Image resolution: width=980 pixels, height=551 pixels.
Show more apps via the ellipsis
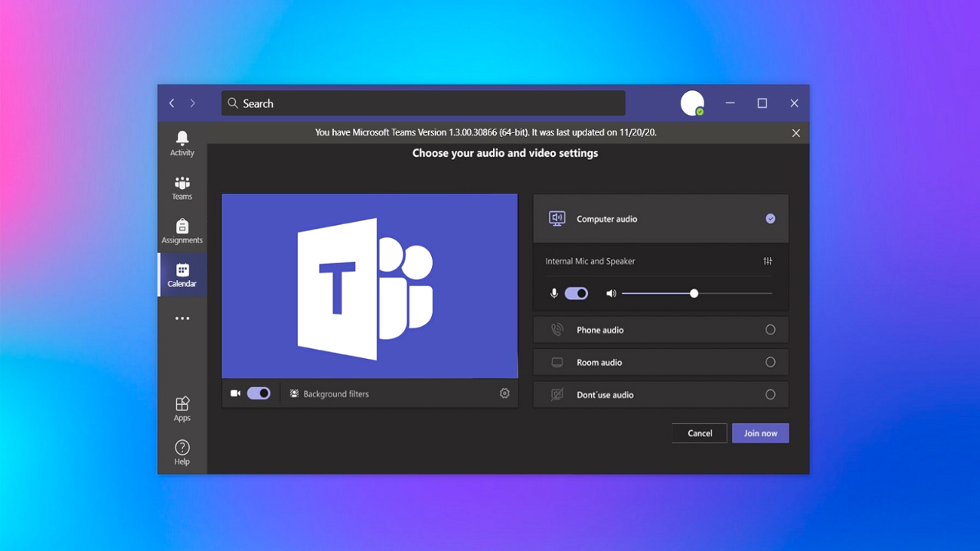pyautogui.click(x=182, y=318)
